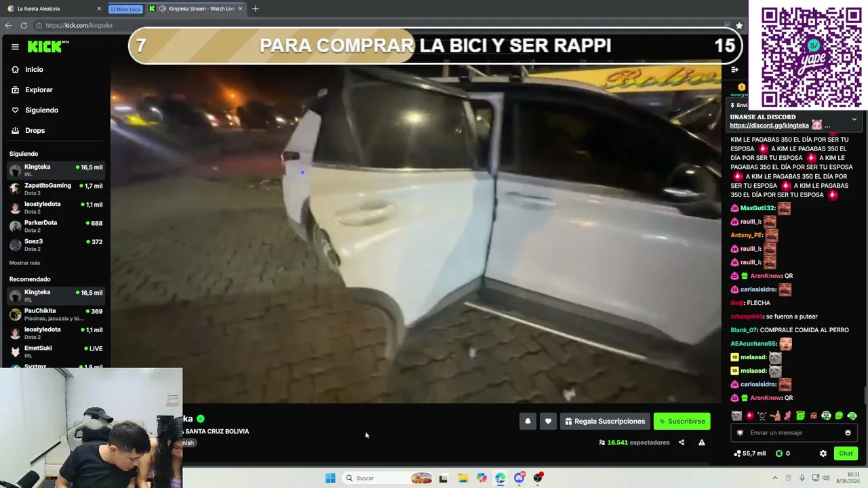Open the Kick hamburger menu

[x=15, y=47]
